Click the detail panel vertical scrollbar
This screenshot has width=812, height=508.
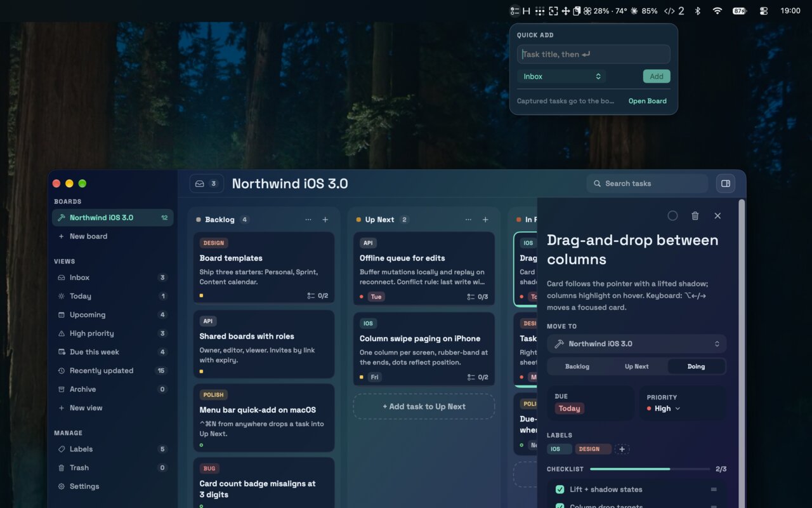[742, 353]
